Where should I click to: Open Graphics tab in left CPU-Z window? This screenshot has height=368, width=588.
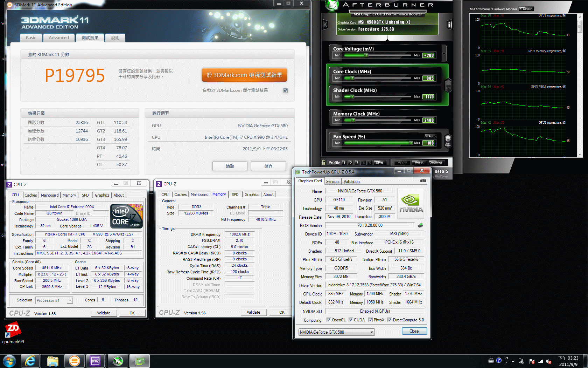102,195
